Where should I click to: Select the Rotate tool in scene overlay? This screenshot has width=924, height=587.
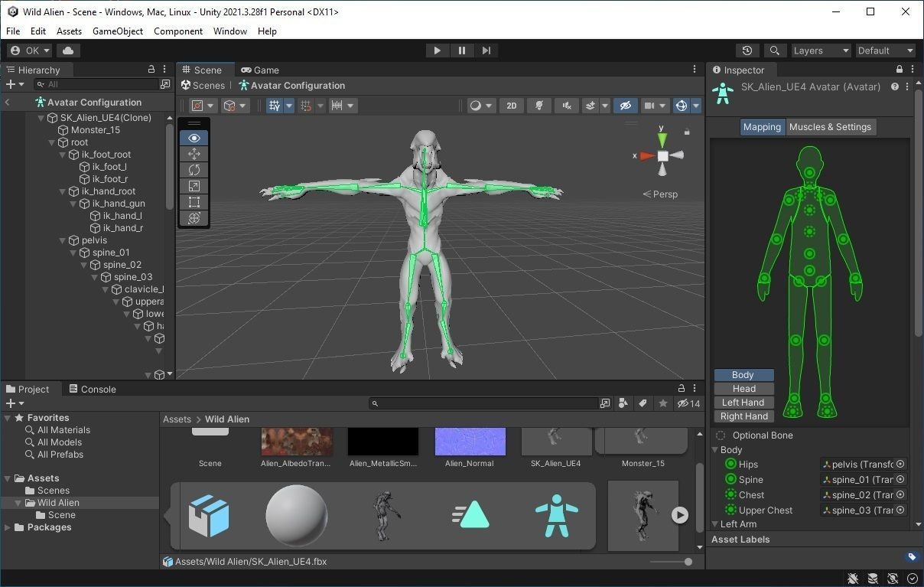click(194, 170)
